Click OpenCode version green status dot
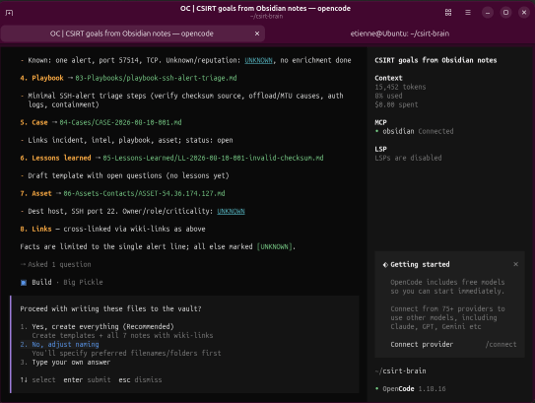The height and width of the screenshot is (403, 535). tap(377, 388)
